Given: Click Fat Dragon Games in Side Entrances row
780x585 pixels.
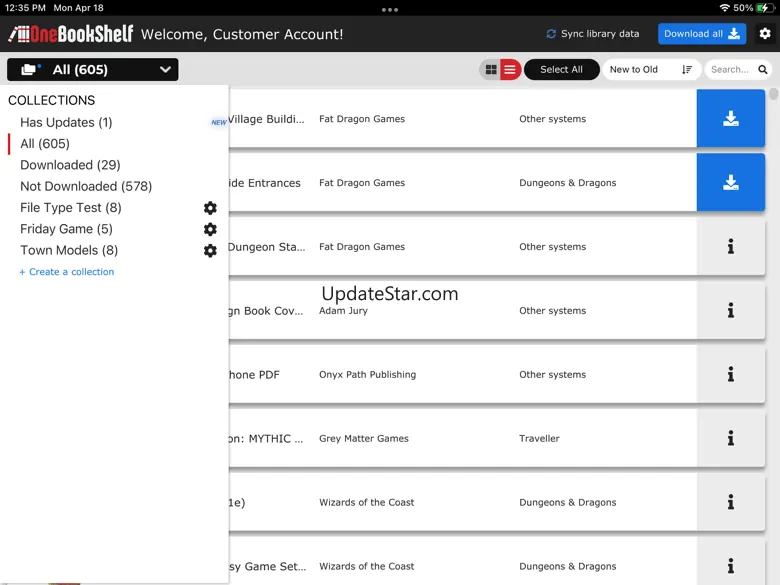Looking at the screenshot, I should pyautogui.click(x=362, y=183).
